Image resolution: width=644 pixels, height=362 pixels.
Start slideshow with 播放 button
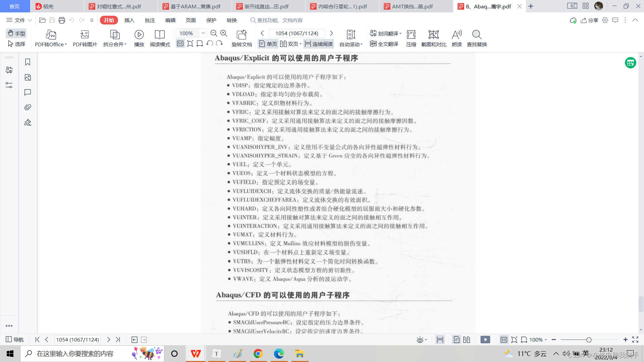[139, 38]
